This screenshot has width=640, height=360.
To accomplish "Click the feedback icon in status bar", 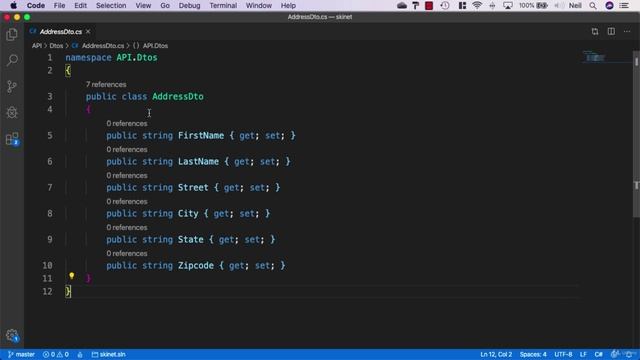I will pyautogui.click(x=614, y=354).
